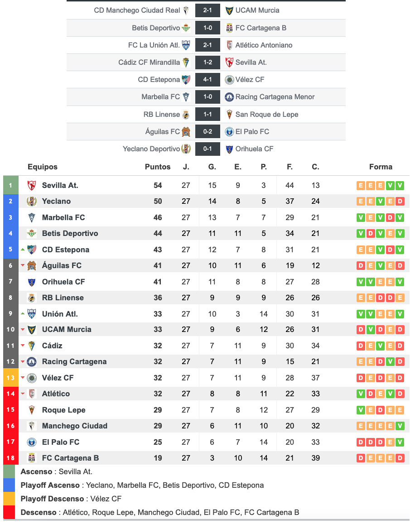Click CD Estepona crest in standings
Screen dimensions: 420x524
click(32, 250)
